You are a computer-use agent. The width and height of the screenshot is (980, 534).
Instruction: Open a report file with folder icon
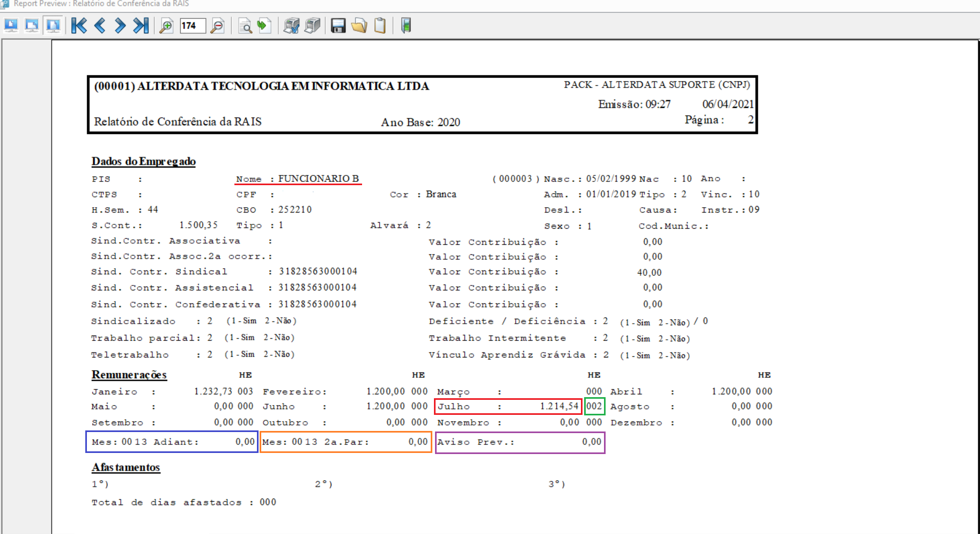point(359,26)
